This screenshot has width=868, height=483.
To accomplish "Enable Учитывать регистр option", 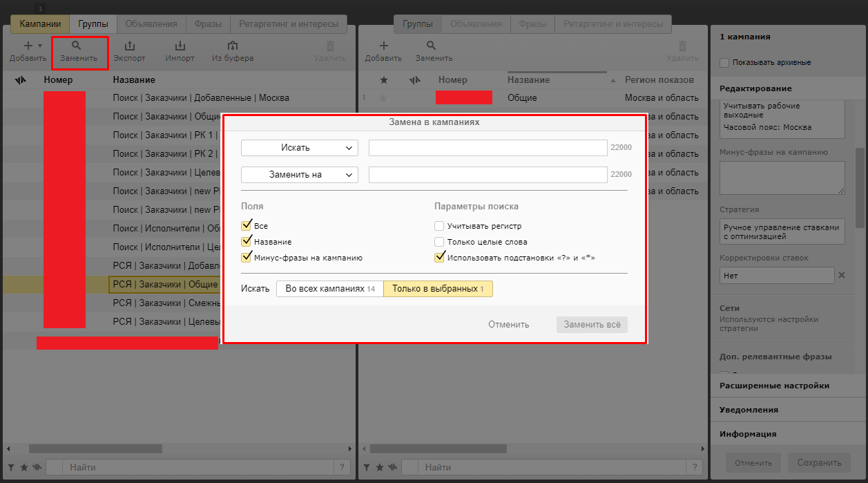I will pyautogui.click(x=439, y=226).
